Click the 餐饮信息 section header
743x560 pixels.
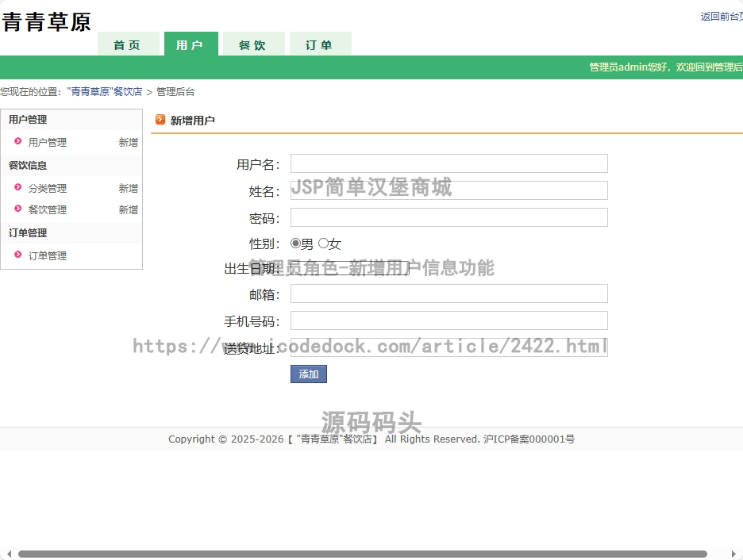click(x=28, y=165)
